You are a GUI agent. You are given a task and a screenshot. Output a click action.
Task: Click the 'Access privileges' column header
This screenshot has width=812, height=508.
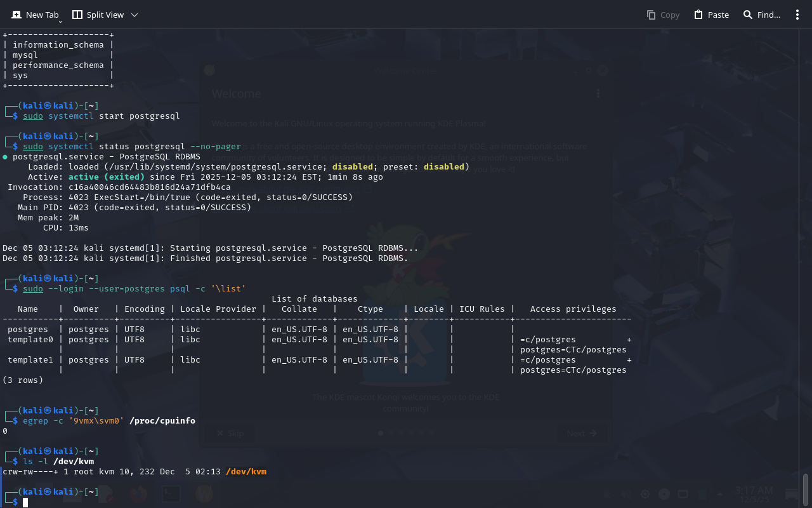pyautogui.click(x=573, y=309)
